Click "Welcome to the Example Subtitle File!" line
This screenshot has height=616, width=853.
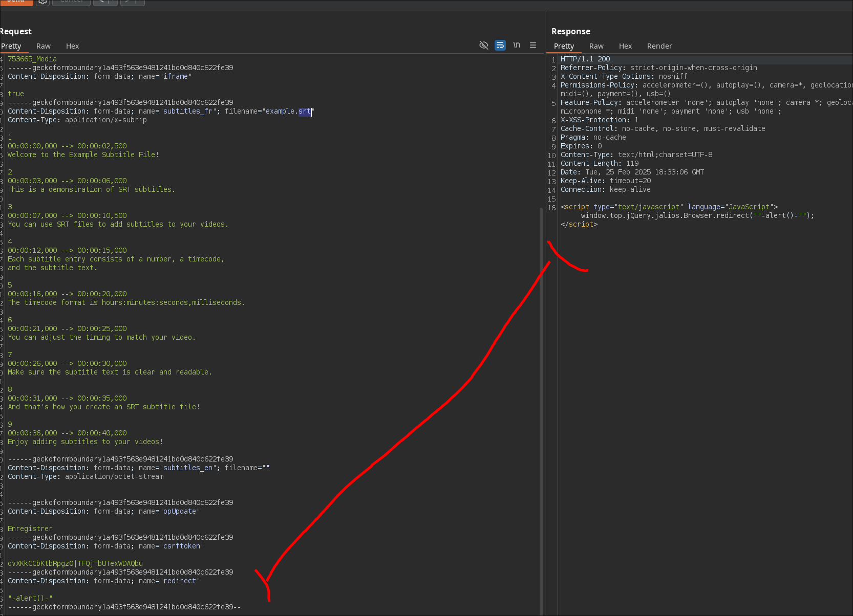pos(83,155)
